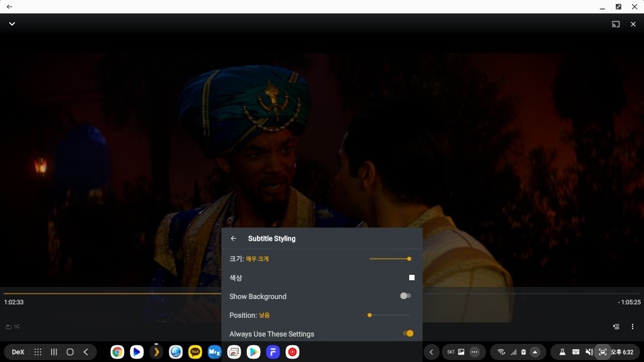Image resolution: width=644 pixels, height=362 pixels.
Task: Open the on-screen keyboard icon
Action: (576, 352)
